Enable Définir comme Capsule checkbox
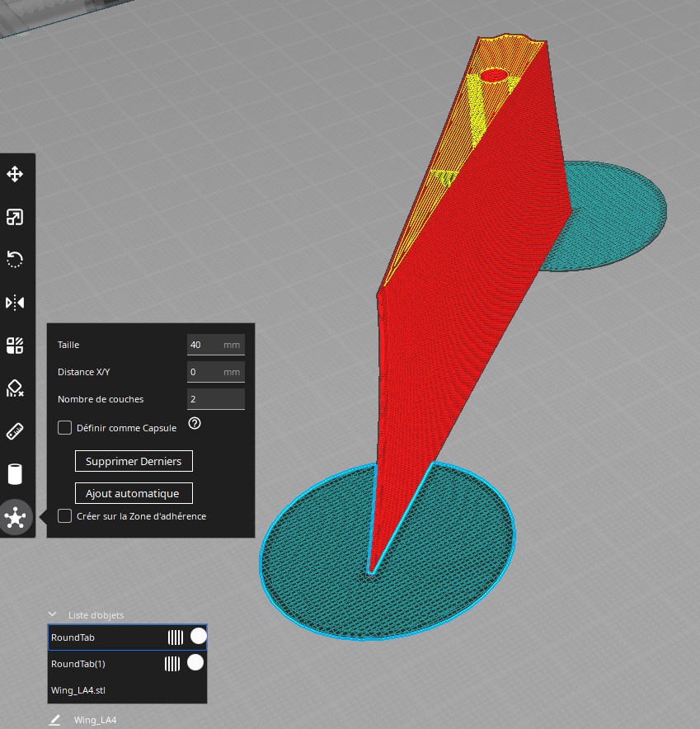This screenshot has height=729, width=700. tap(64, 428)
